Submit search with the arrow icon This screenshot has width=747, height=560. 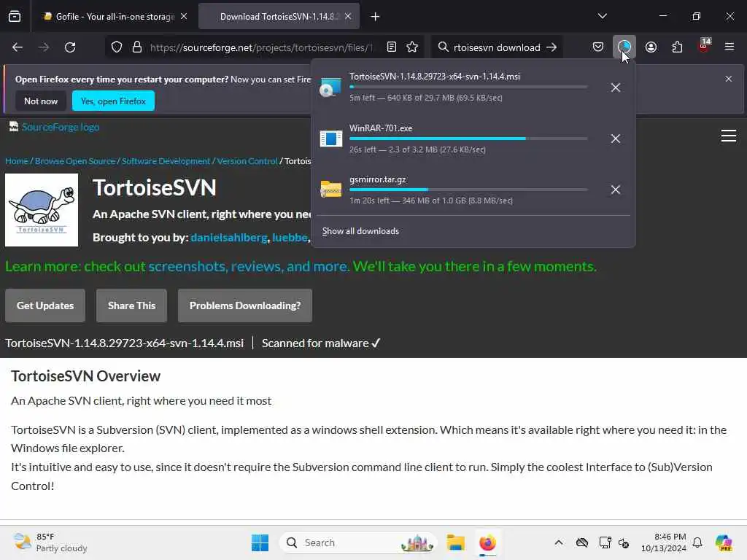551,47
